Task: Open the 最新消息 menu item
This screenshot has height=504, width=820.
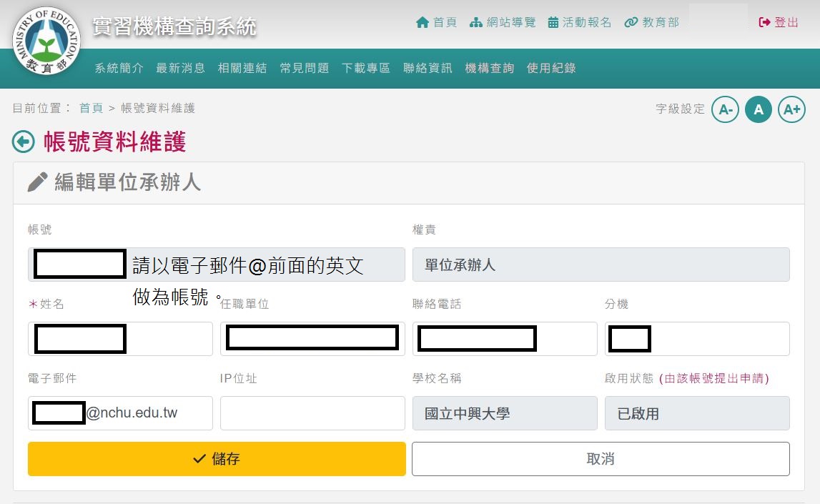Action: pos(181,68)
